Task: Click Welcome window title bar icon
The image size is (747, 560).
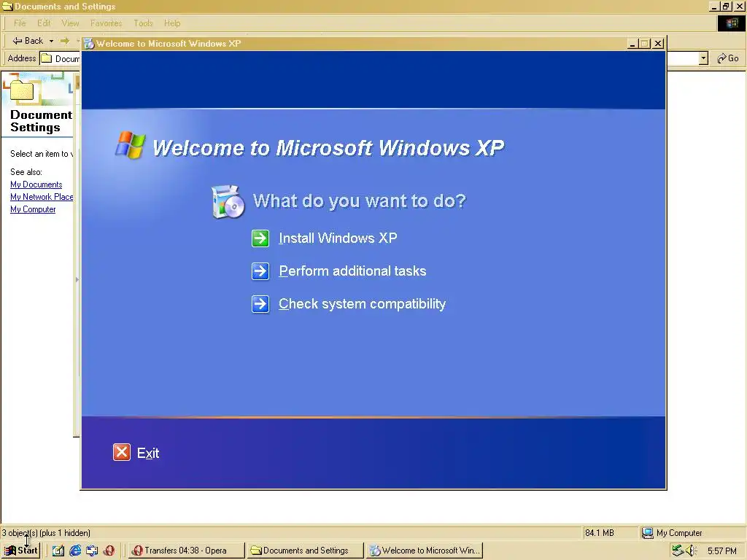Action: tap(88, 43)
